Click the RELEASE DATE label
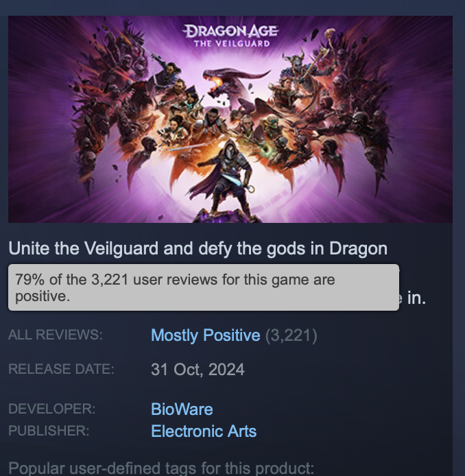 pyautogui.click(x=61, y=369)
